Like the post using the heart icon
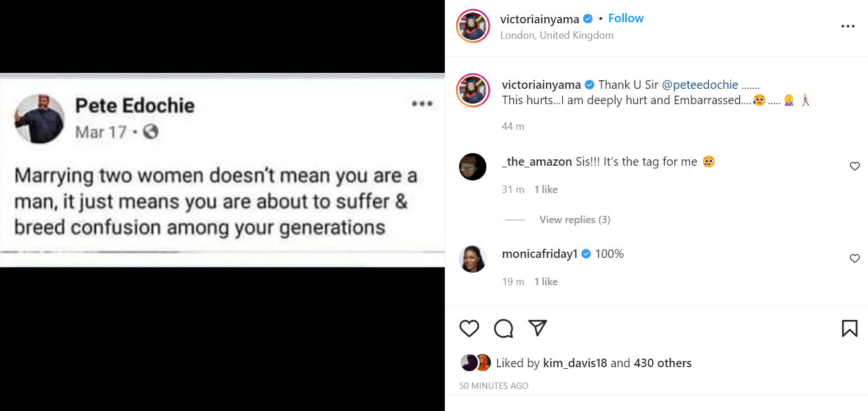Image resolution: width=868 pixels, height=411 pixels. pos(469,328)
